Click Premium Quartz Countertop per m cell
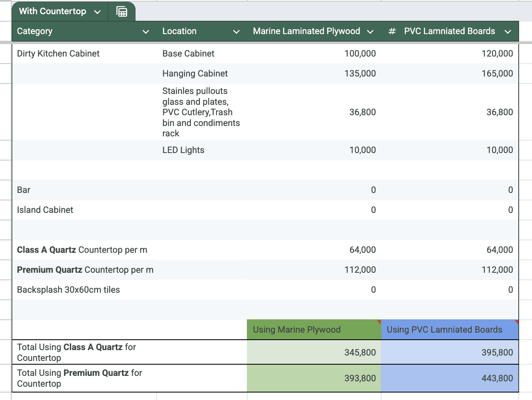The image size is (532, 400). point(85,270)
